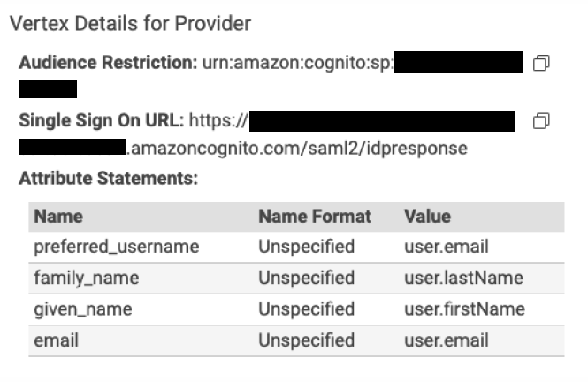588x382 pixels.
Task: Click user.email value in preferred_username row
Action: (447, 247)
